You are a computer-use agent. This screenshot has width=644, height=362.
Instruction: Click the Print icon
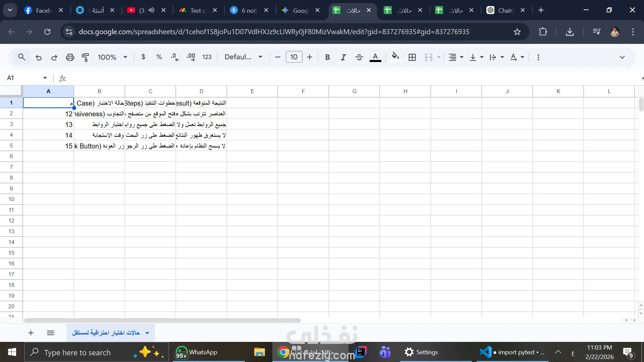(70, 57)
